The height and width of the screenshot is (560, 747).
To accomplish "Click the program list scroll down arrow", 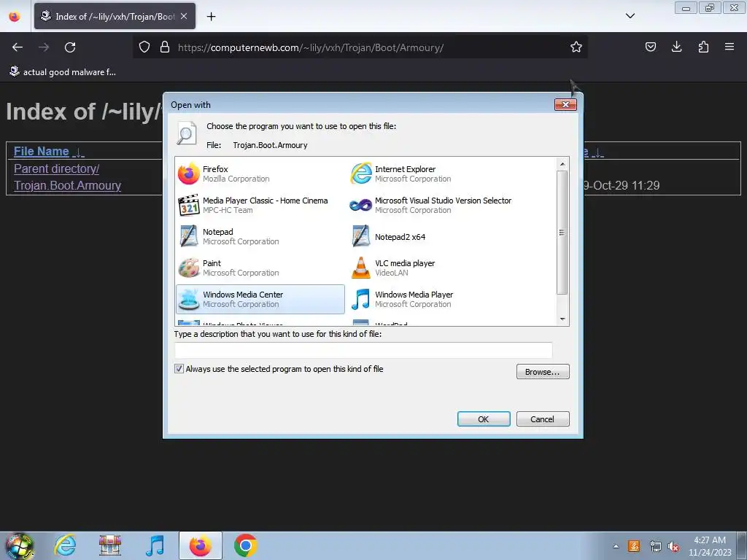I will pos(562,319).
